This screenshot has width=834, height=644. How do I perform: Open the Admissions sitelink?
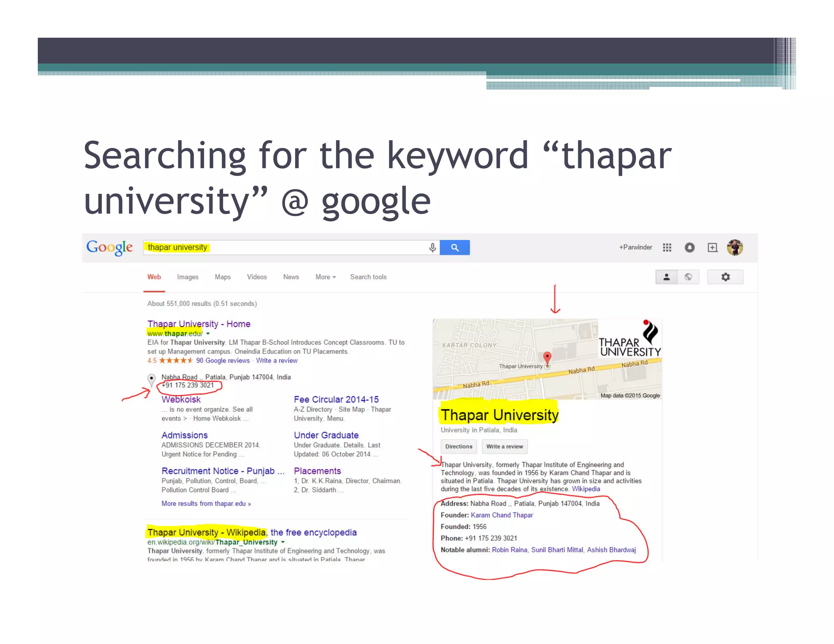(x=184, y=435)
